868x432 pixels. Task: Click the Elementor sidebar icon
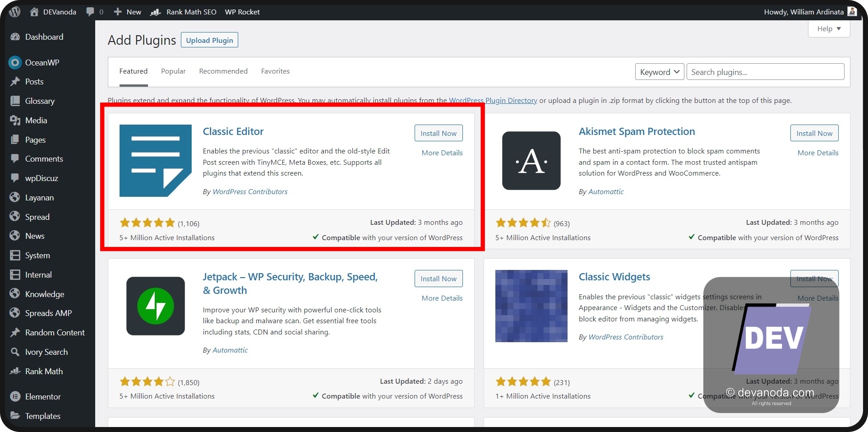coord(15,397)
